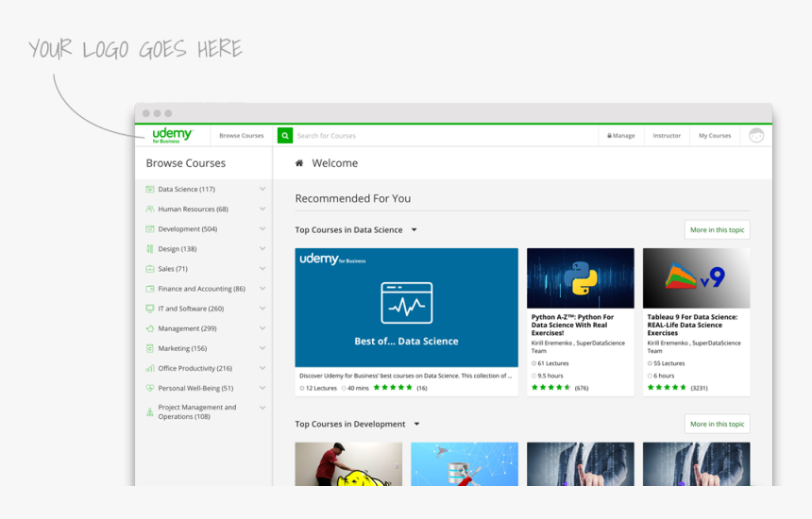Open the Best of... Data Science thumbnail
Viewport: 812px width, 519px height.
tap(407, 308)
